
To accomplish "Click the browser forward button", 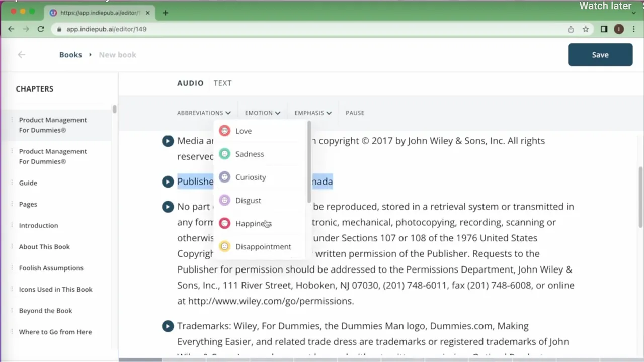I will pyautogui.click(x=26, y=29).
